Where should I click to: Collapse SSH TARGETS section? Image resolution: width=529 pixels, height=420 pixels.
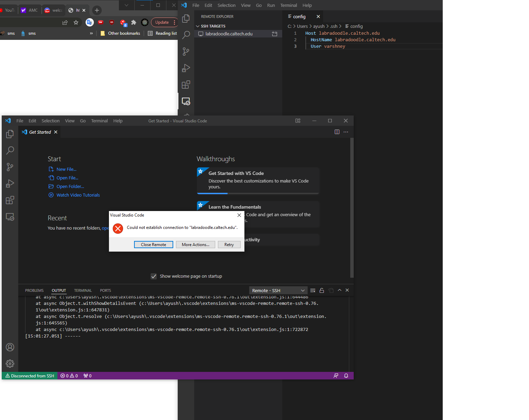(238, 26)
